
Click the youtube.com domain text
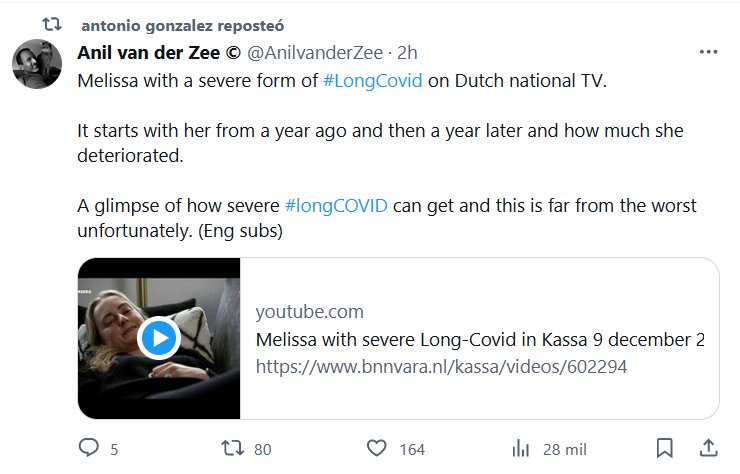coord(309,311)
